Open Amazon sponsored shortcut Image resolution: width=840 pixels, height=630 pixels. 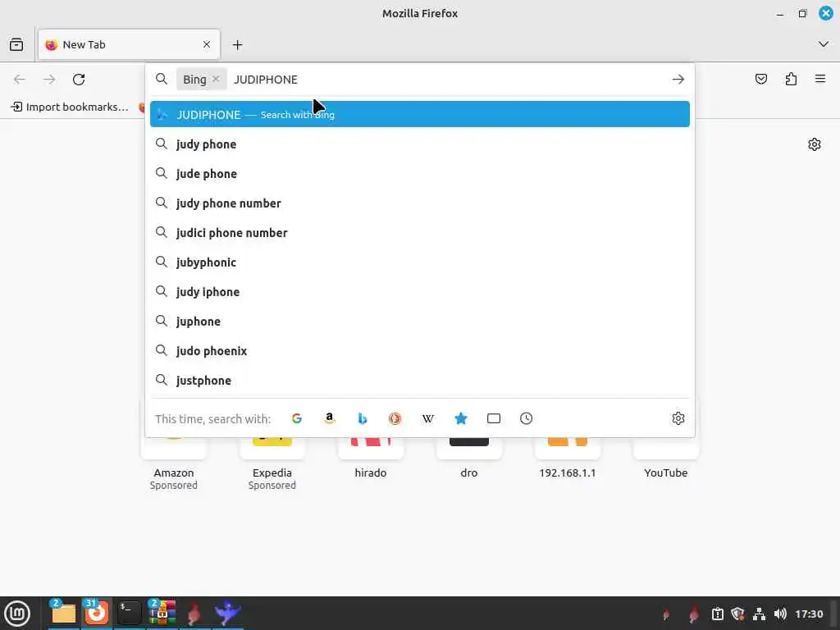pyautogui.click(x=174, y=464)
